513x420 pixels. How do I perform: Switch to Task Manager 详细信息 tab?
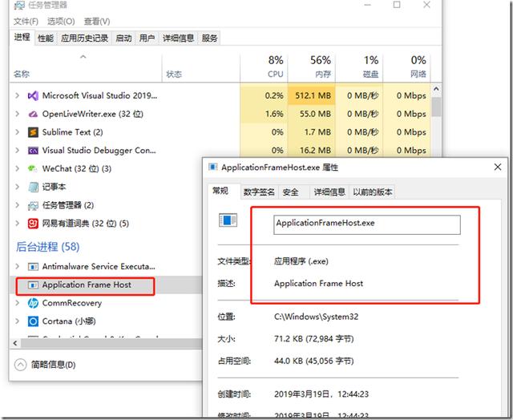coord(178,38)
